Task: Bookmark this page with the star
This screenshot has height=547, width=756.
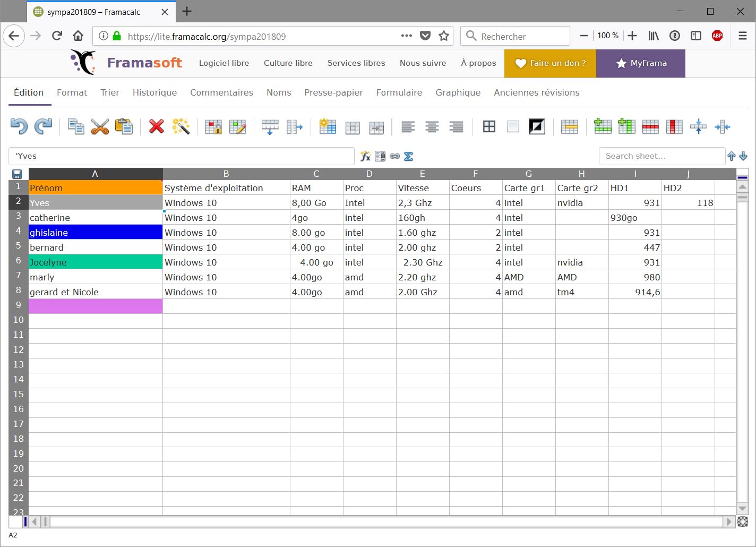Action: (444, 36)
